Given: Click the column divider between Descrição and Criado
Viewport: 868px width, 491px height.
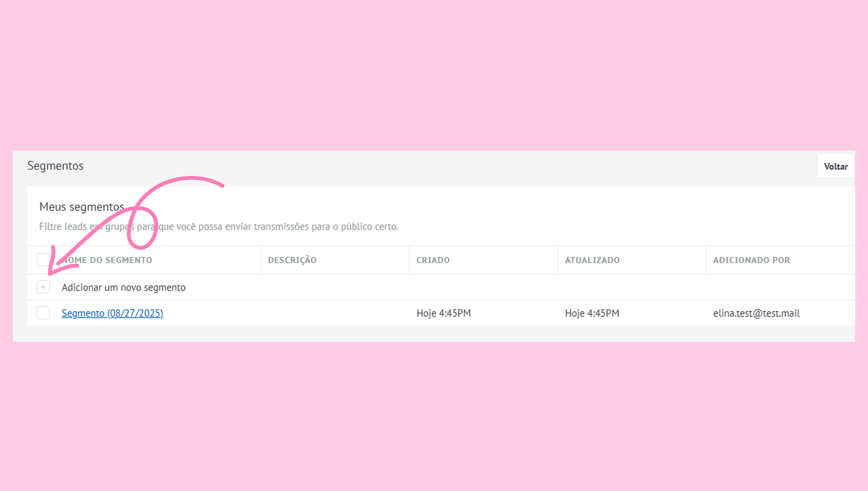Looking at the screenshot, I should pyautogui.click(x=409, y=260).
